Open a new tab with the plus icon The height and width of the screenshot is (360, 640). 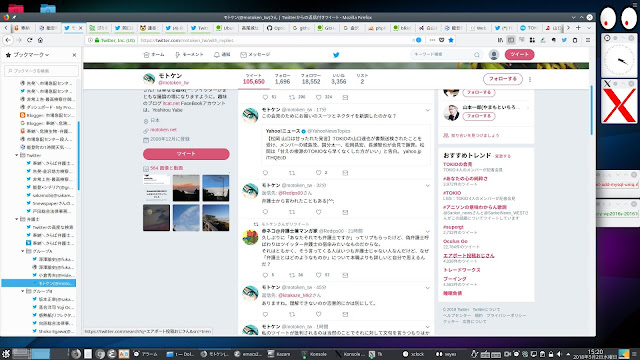click(x=578, y=28)
